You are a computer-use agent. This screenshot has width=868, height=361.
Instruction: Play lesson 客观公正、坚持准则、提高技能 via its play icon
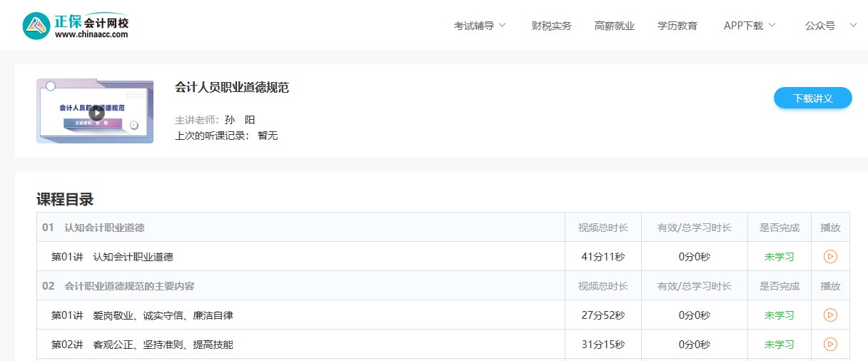830,345
